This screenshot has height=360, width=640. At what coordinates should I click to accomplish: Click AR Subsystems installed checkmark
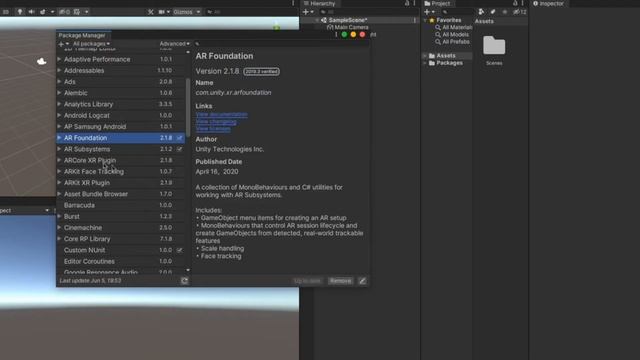180,149
